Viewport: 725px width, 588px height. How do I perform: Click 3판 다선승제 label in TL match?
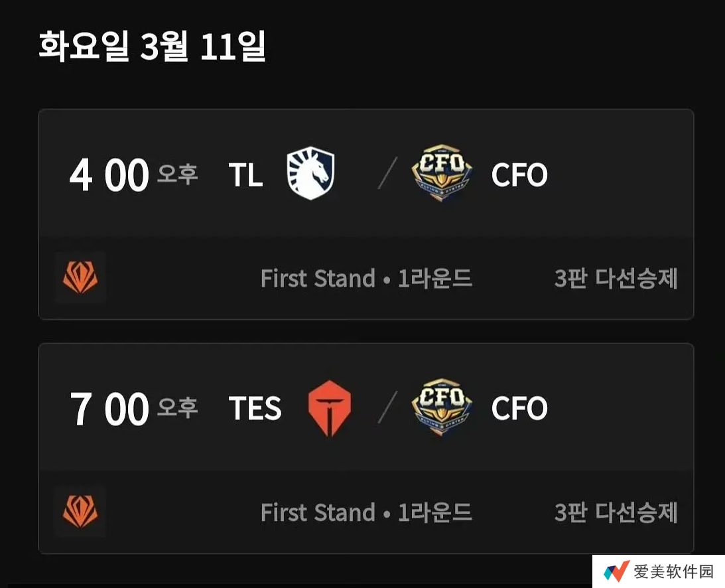coord(616,279)
